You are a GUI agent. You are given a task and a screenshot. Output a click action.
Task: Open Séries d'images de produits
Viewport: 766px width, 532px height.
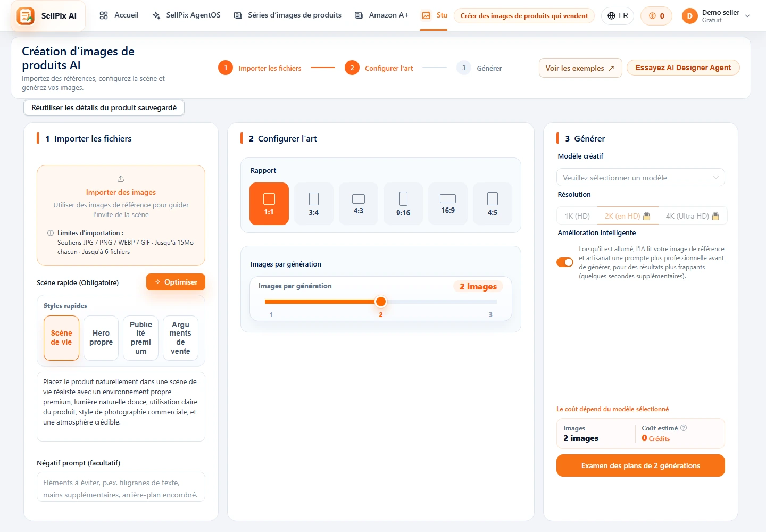coord(288,15)
